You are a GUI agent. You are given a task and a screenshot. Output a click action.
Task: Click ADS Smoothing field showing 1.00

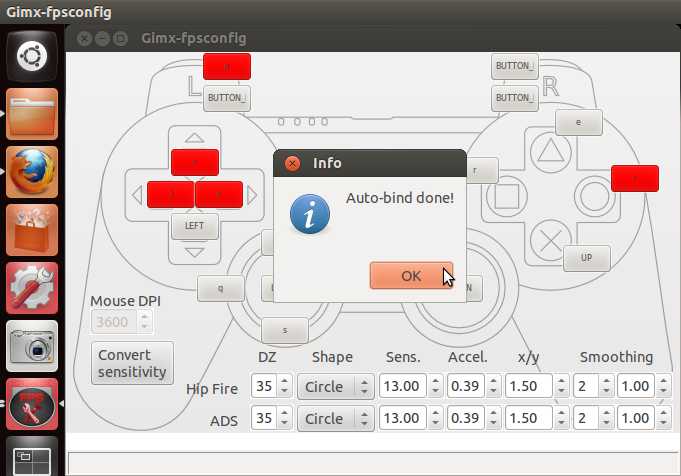coord(636,418)
